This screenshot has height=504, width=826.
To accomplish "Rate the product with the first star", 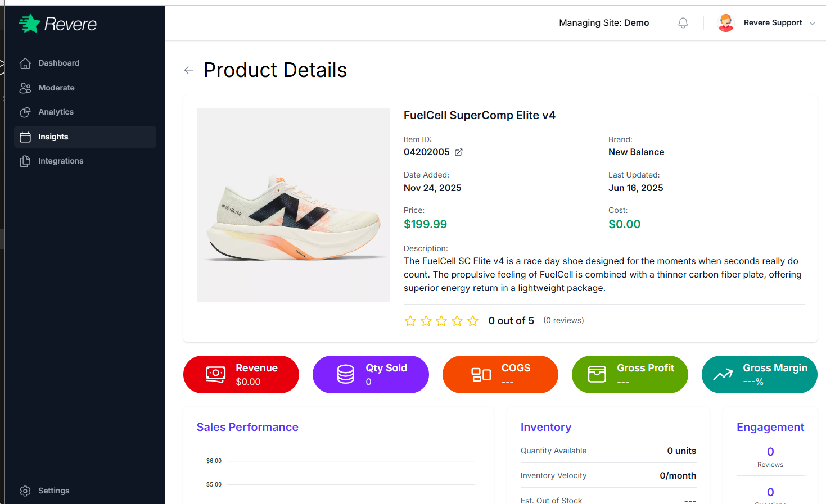I will 410,320.
